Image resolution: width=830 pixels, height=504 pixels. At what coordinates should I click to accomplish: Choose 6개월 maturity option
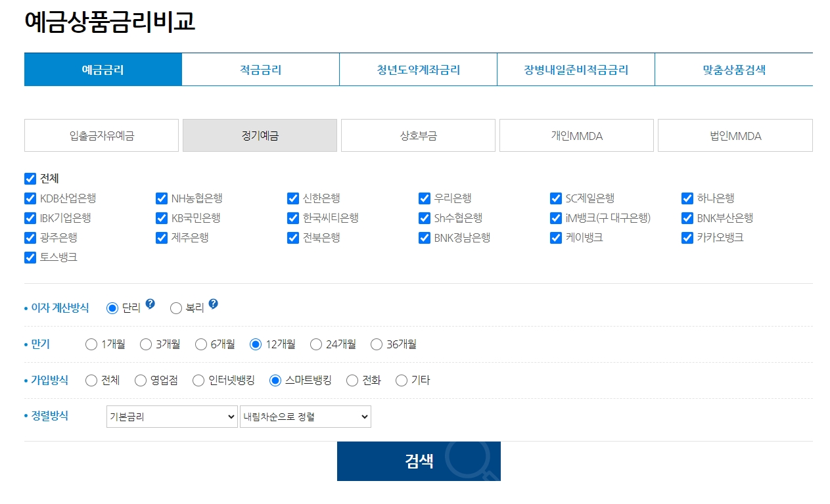click(201, 344)
